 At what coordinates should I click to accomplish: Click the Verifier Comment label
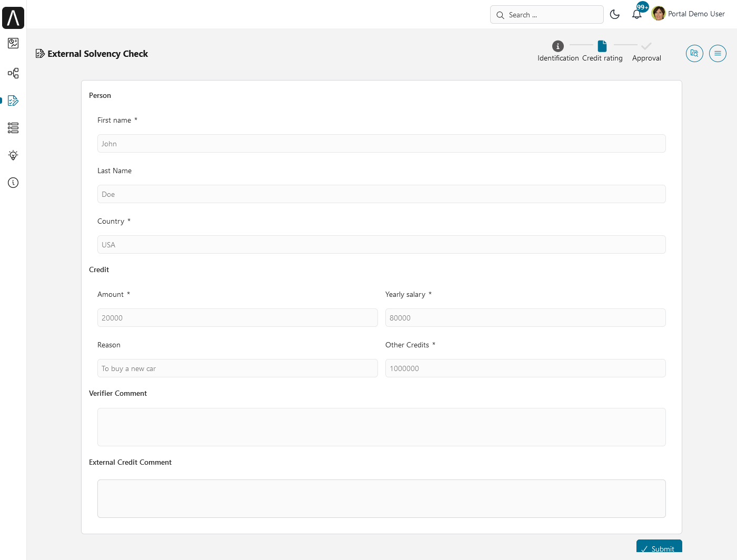118,394
